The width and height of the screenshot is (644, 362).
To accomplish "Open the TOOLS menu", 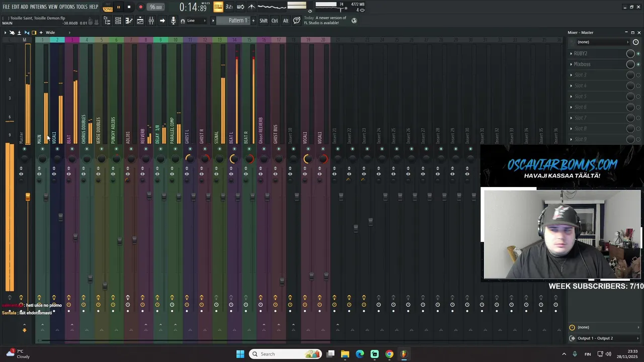I will pyautogui.click(x=82, y=7).
